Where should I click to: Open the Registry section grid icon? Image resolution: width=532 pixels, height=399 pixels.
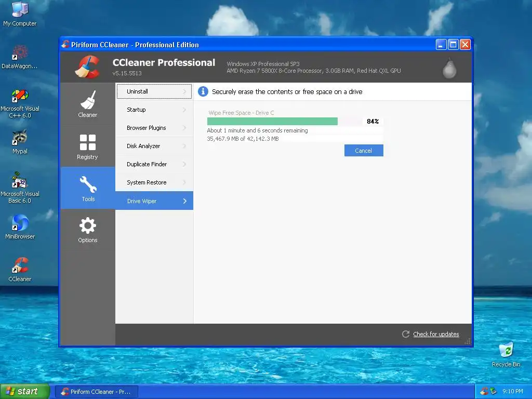(x=87, y=142)
